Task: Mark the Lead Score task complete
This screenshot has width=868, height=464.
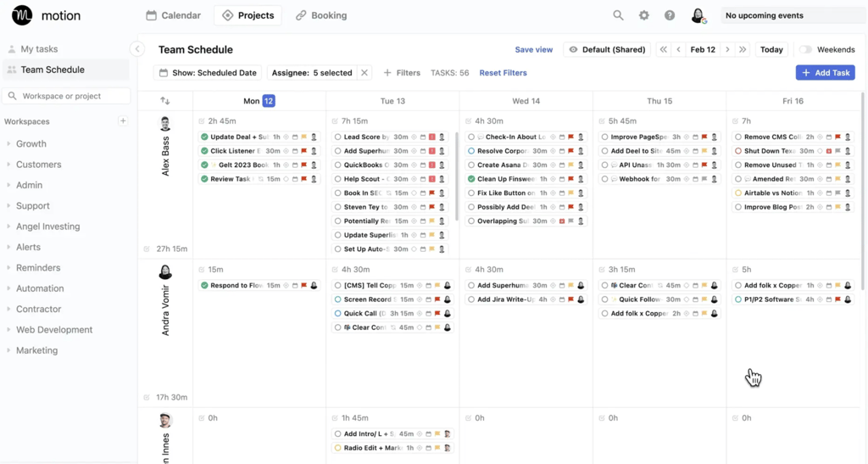Action: (x=337, y=137)
